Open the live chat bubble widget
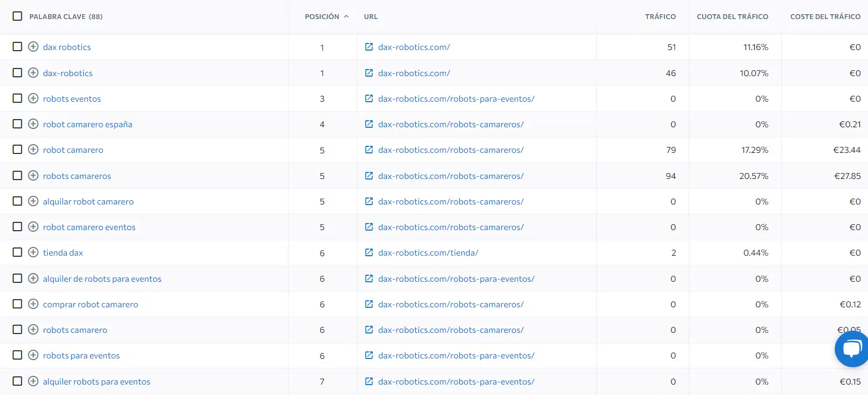Screen dimensions: 868x396 (x=852, y=349)
